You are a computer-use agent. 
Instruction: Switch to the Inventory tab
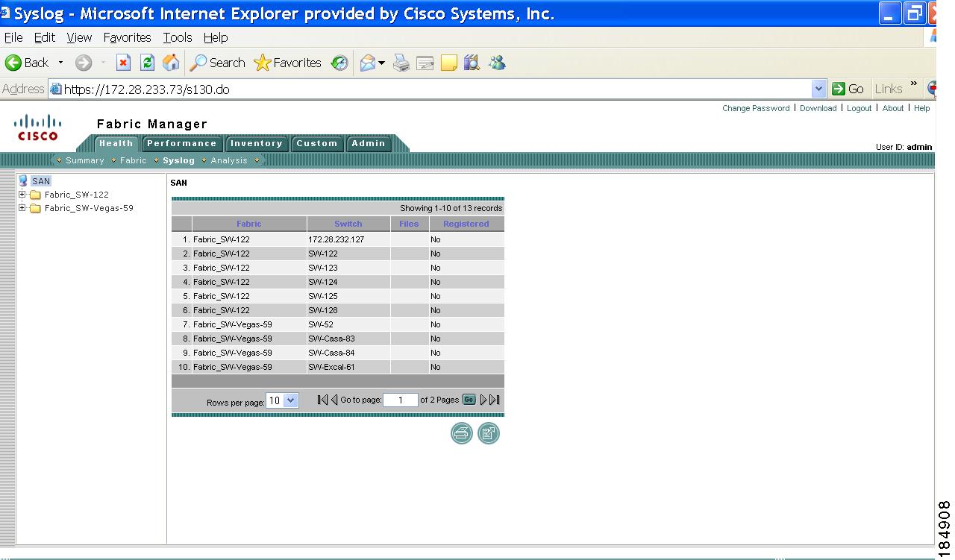click(x=257, y=144)
